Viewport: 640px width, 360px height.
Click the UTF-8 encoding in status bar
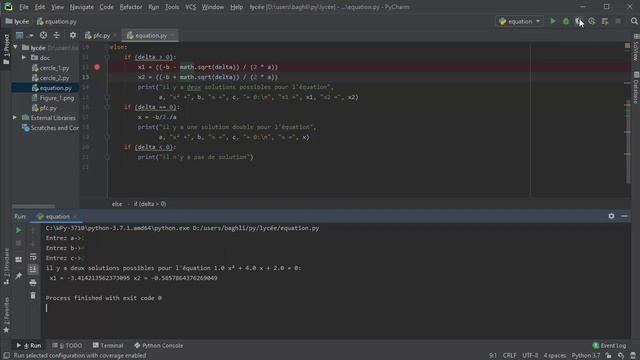[530, 356]
